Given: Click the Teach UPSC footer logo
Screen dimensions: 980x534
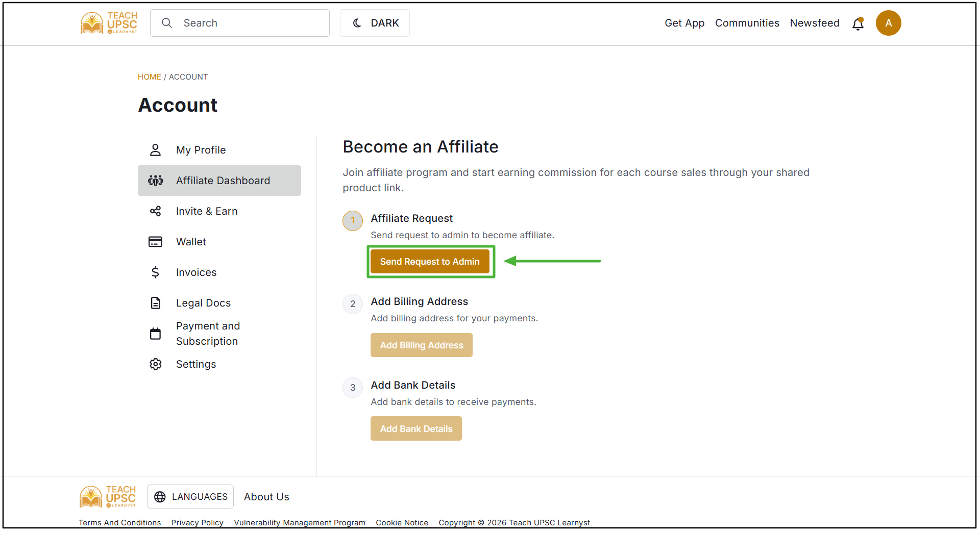Looking at the screenshot, I should pyautogui.click(x=108, y=497).
